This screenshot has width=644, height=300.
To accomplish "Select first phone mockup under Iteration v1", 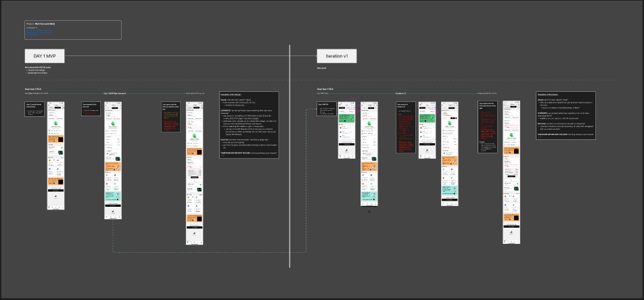I will pyautogui.click(x=346, y=130).
